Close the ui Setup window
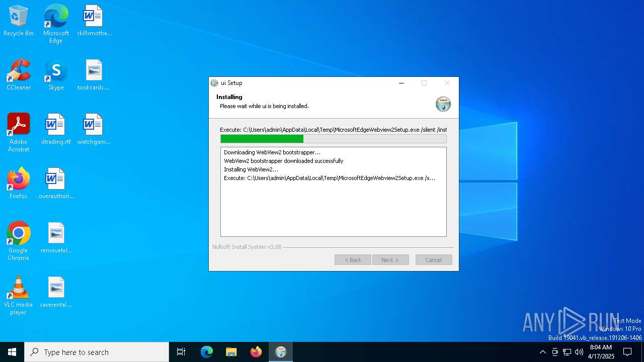644x362 pixels. (447, 83)
